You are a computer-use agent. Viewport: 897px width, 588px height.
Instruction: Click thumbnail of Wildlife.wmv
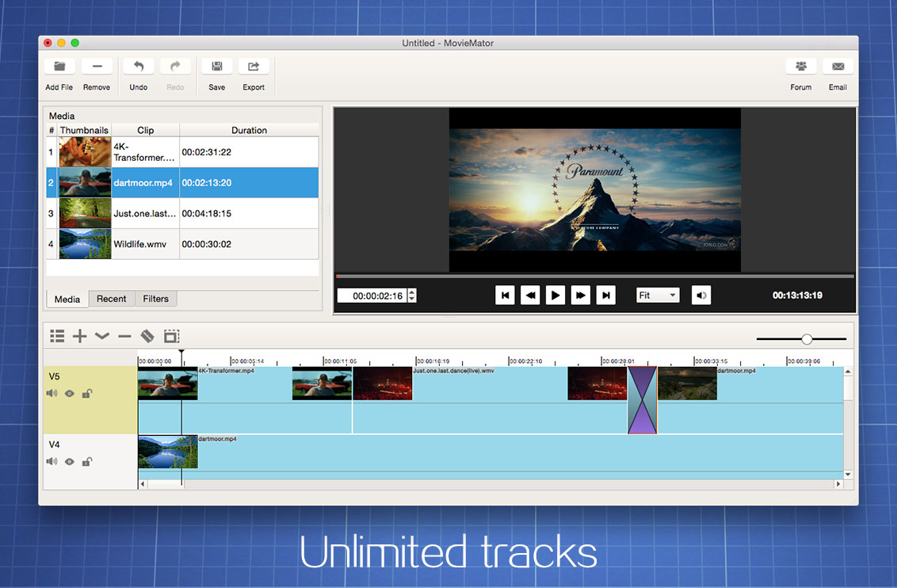click(85, 244)
